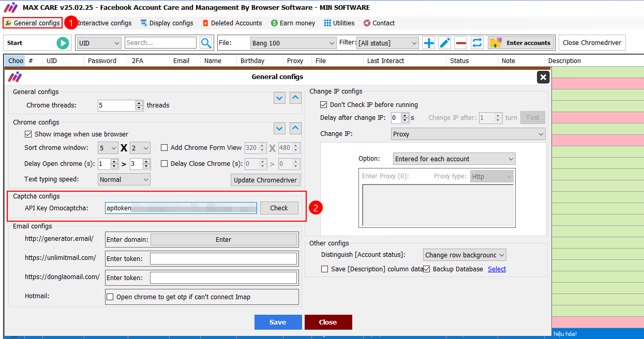Viewport: 644px width, 339px height.
Task: Open the Text typing speed dropdown
Action: pos(124,179)
